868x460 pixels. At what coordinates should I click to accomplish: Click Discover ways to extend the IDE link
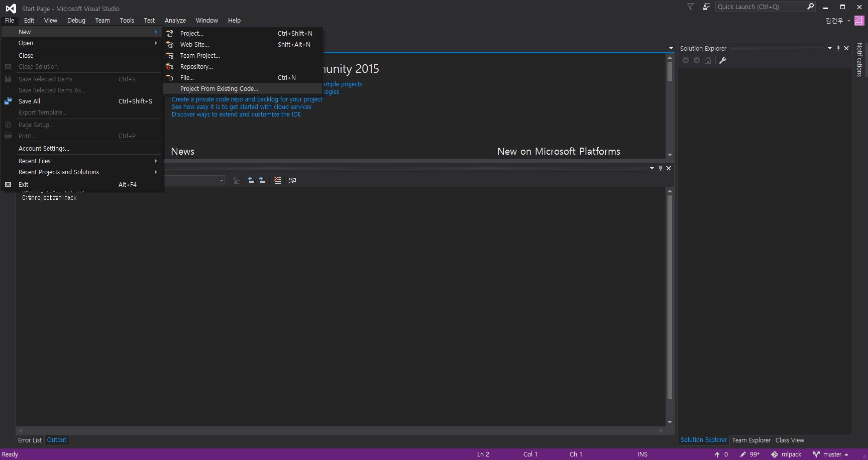tap(236, 114)
